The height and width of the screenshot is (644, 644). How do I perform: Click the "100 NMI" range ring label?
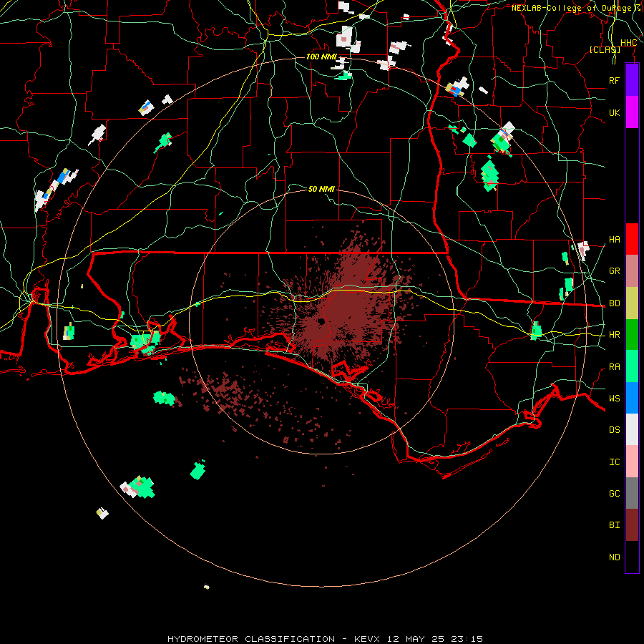(x=321, y=57)
